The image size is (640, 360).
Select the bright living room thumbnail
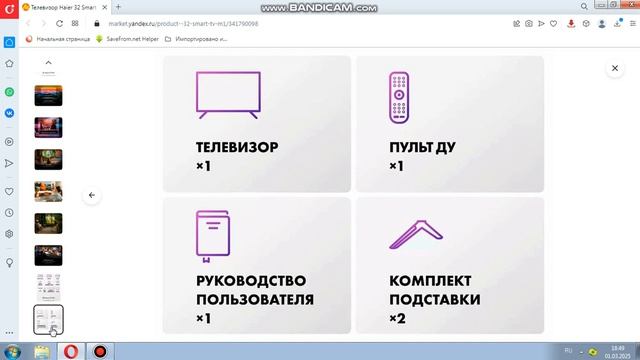click(48, 191)
